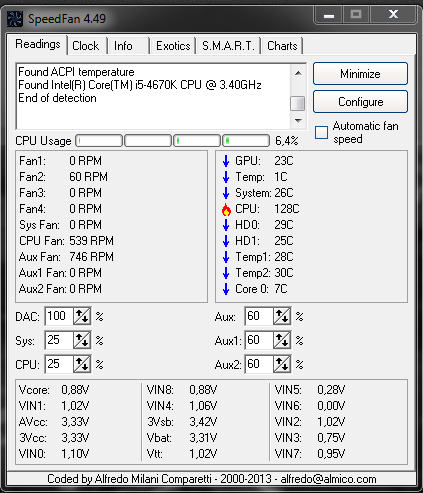Minimize SpeedFan via title bar button
This screenshot has width=423, height=493.
pos(329,15)
